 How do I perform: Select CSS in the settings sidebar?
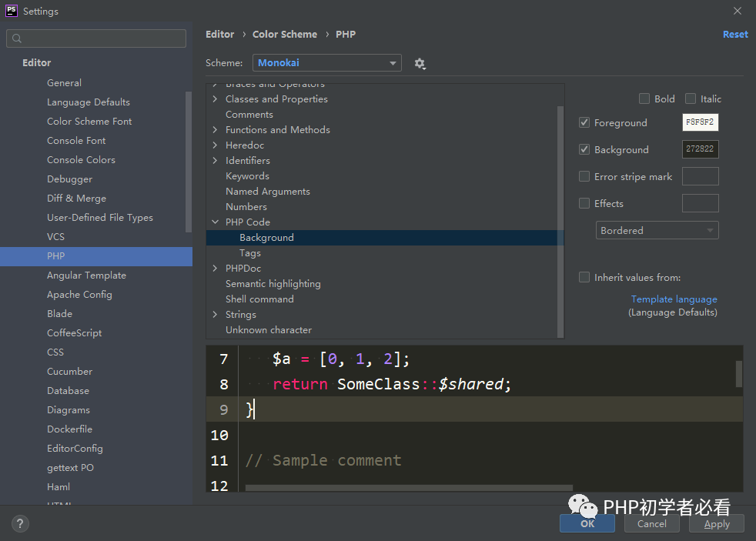click(x=55, y=352)
